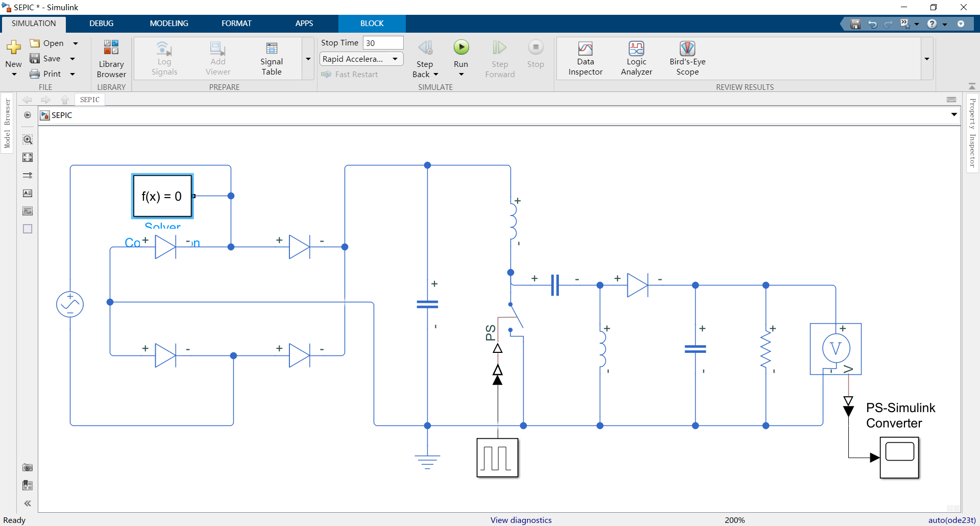Expand the Open dropdown arrow
980x526 pixels.
pyautogui.click(x=76, y=43)
